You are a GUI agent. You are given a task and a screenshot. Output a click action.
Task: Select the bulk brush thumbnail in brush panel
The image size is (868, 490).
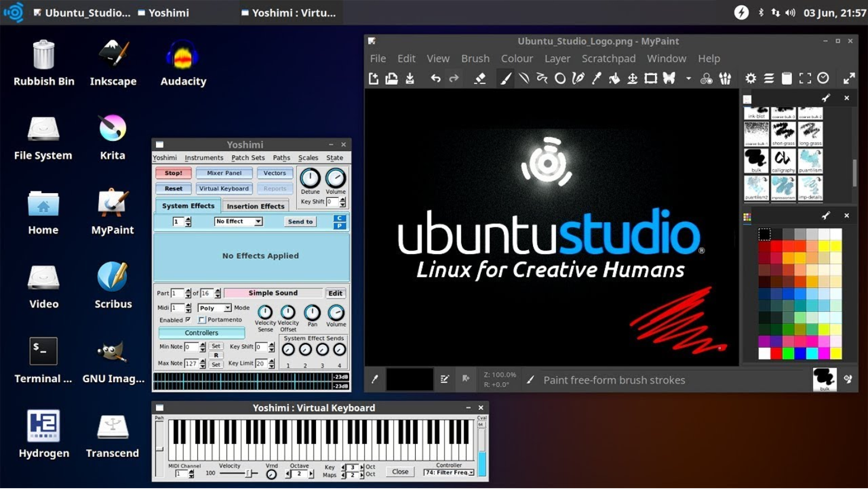tap(756, 161)
